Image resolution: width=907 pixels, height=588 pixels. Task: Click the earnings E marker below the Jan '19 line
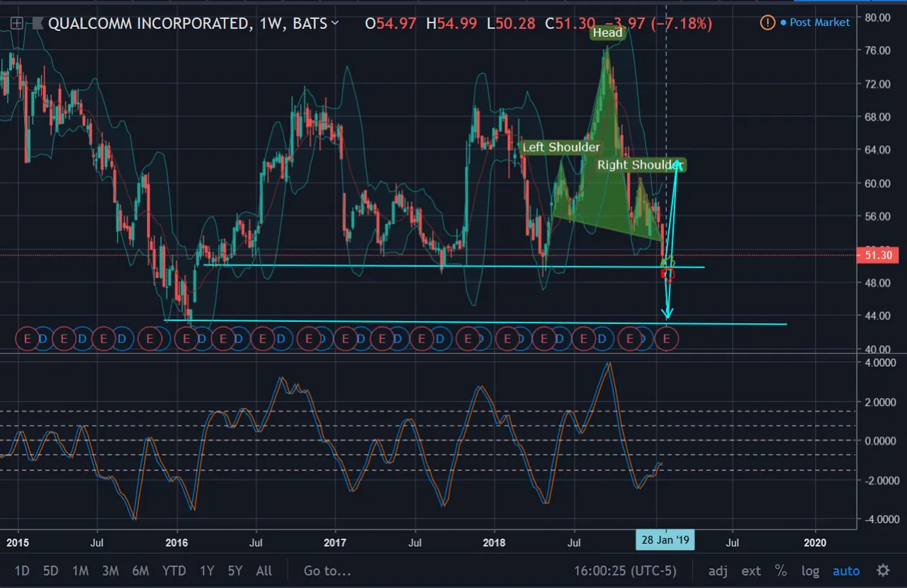[666, 339]
